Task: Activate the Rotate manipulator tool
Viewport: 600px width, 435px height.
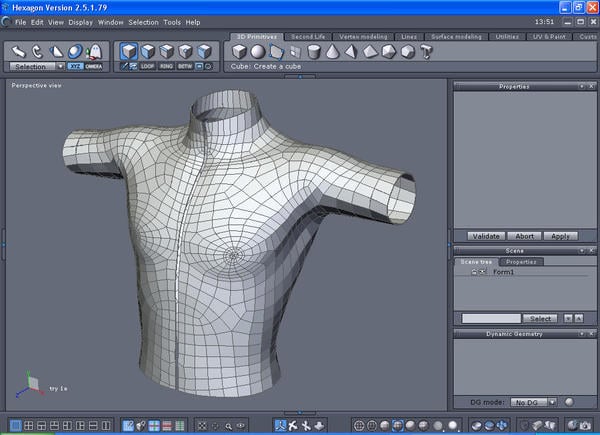Action: point(38,51)
